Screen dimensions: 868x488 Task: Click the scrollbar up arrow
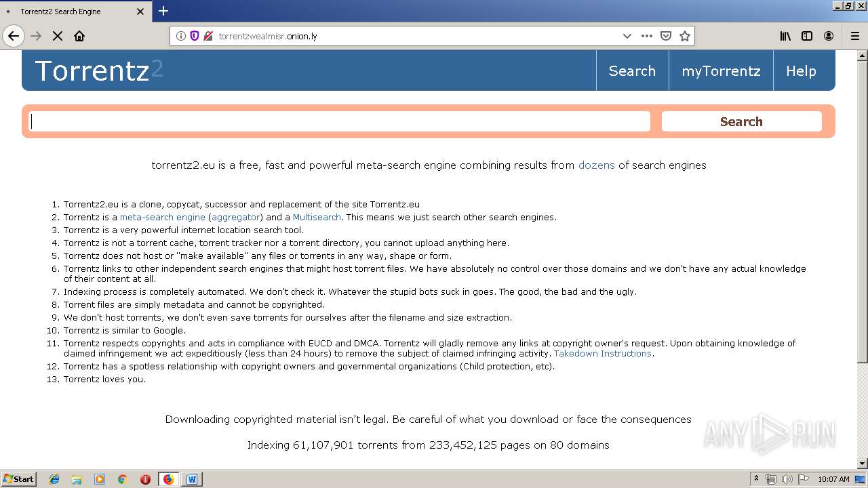coord(863,55)
